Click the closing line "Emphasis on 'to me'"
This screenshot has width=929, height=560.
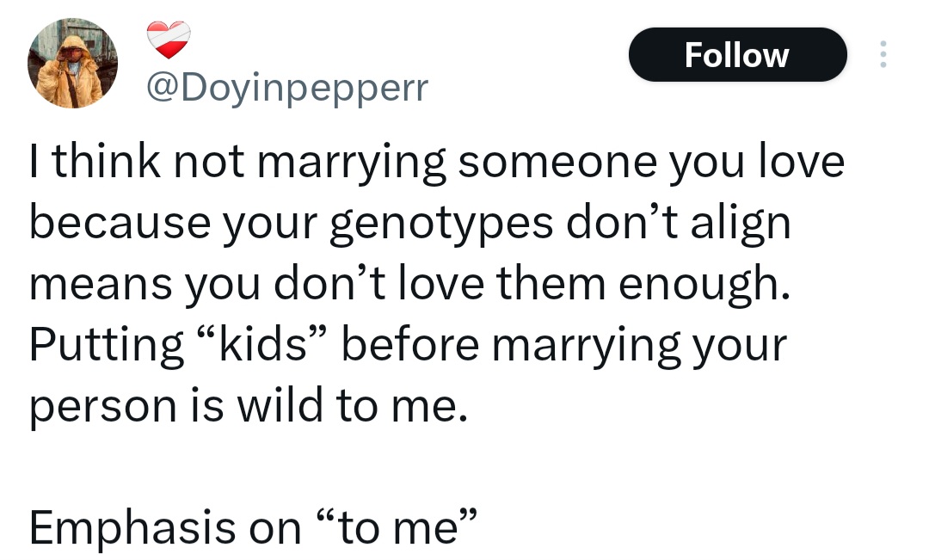[x=253, y=526]
